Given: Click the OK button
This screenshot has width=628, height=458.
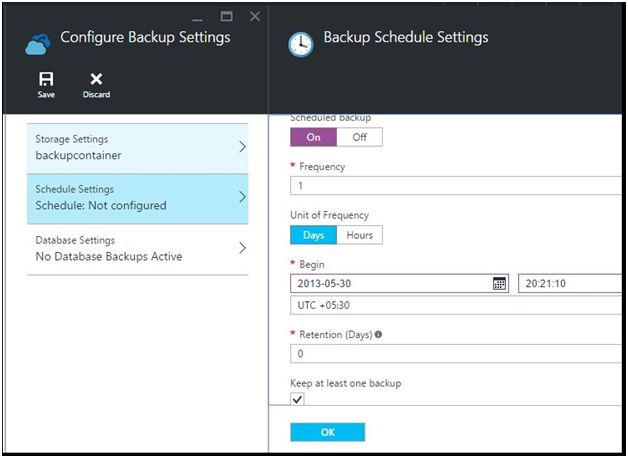Looking at the screenshot, I should pos(327,432).
